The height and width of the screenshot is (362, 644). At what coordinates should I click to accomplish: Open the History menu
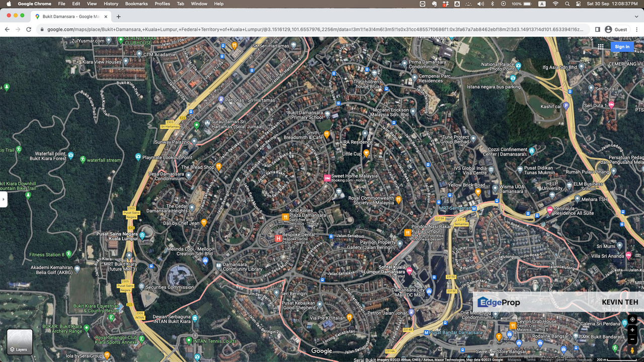111,4
